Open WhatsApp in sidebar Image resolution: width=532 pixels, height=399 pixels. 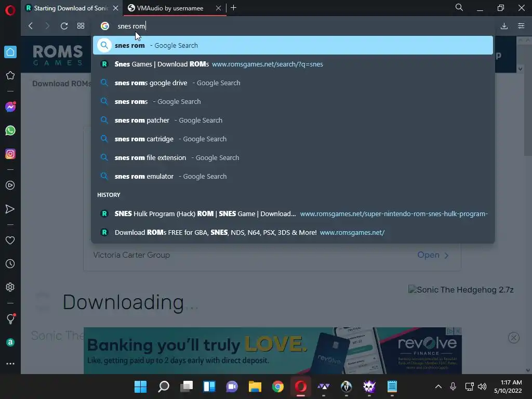click(x=10, y=130)
